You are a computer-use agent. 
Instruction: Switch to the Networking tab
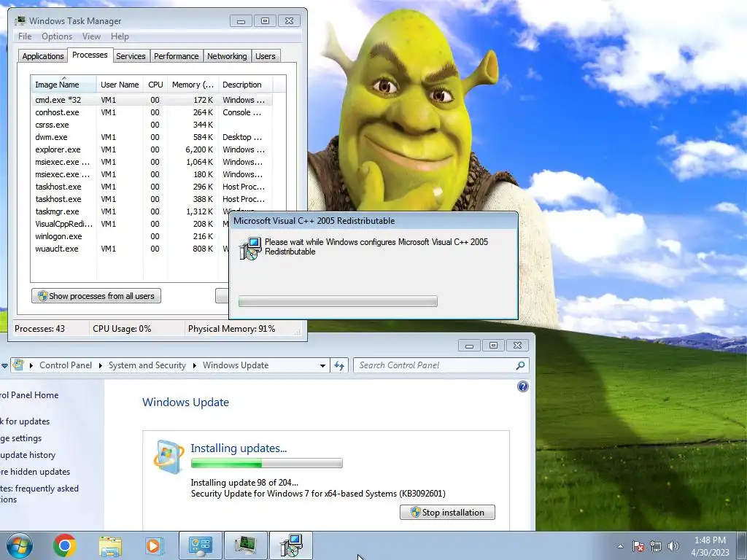click(x=227, y=55)
